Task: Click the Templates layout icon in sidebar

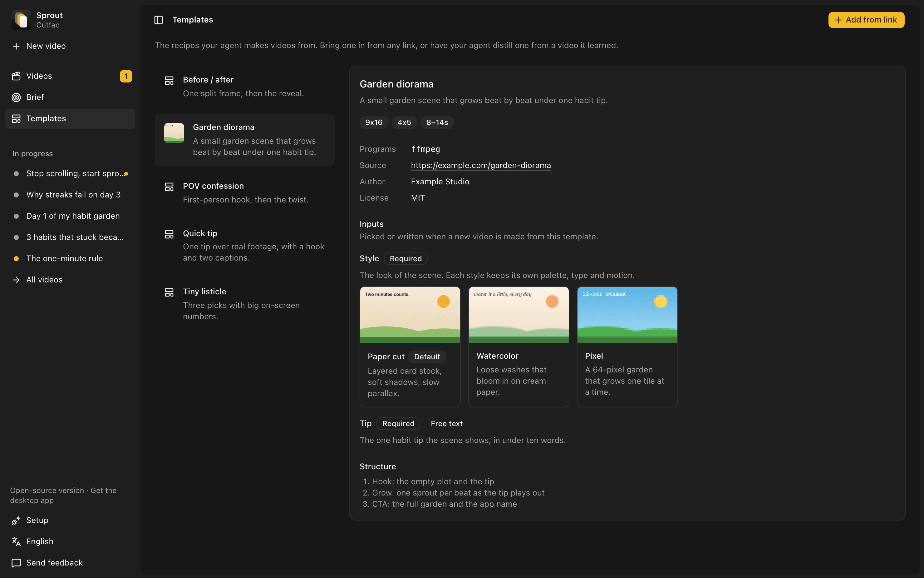Action: pos(16,119)
